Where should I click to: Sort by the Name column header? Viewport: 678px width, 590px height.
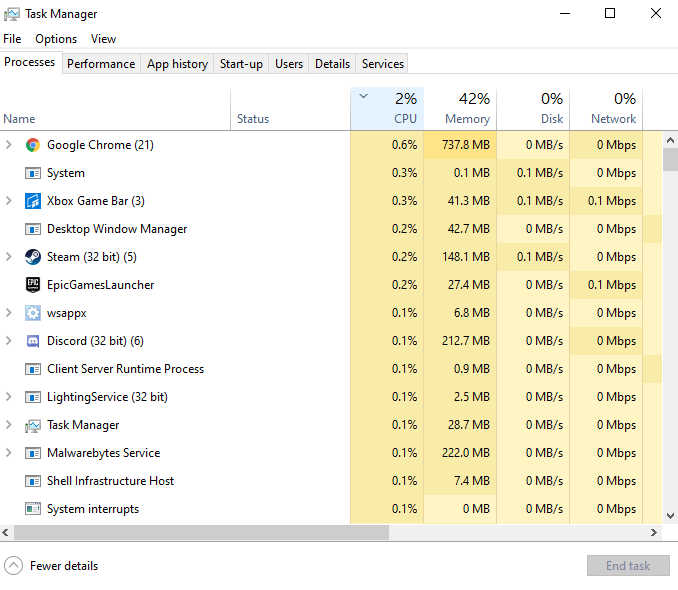click(x=115, y=109)
